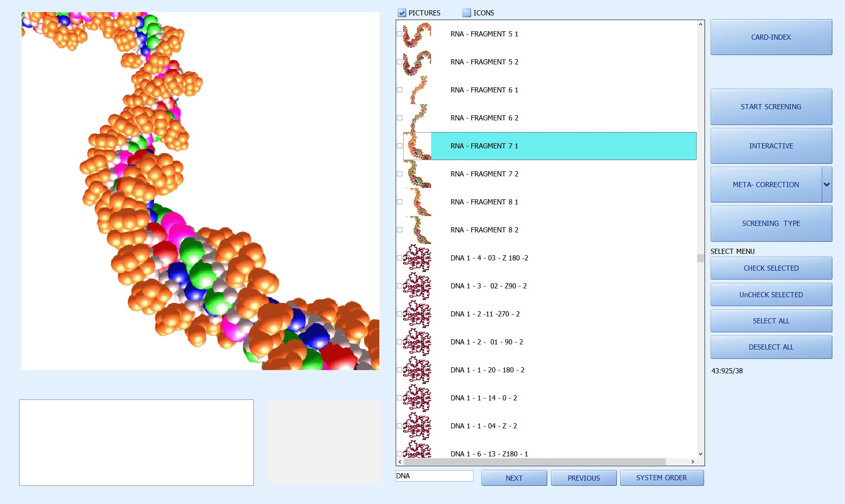The image size is (845, 504).
Task: Click the vertical scrollbar thumb in list
Action: click(x=700, y=259)
